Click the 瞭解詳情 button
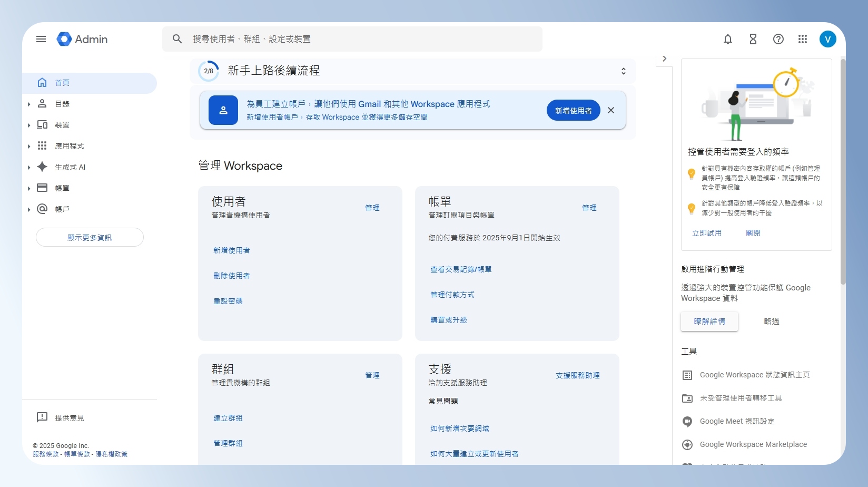Image resolution: width=868 pixels, height=487 pixels. [x=709, y=321]
